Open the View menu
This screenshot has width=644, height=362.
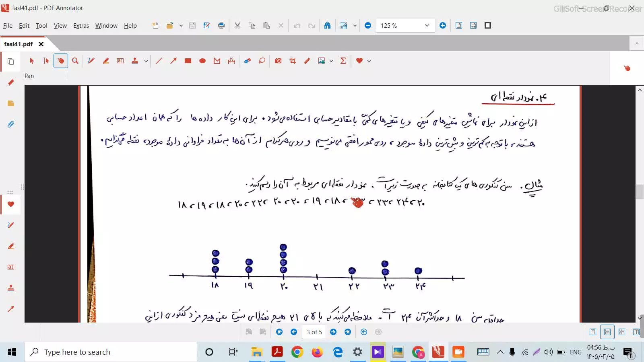click(x=60, y=25)
